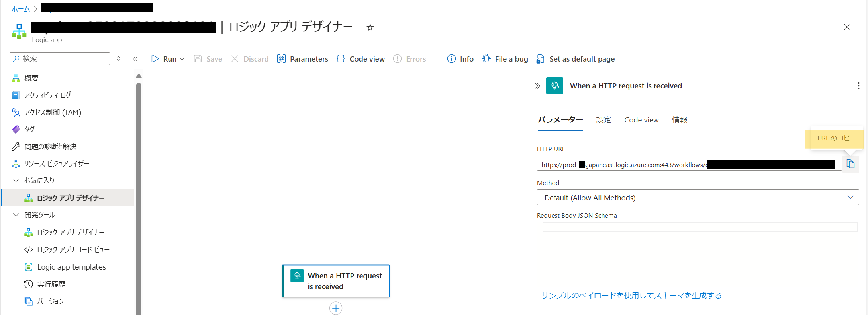The height and width of the screenshot is (315, 868).
Task: Open the Method dropdown
Action: [x=698, y=198]
